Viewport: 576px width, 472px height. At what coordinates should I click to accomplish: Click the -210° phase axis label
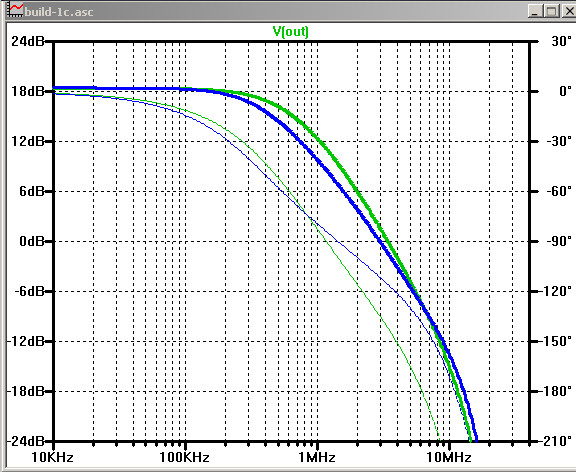click(x=556, y=441)
